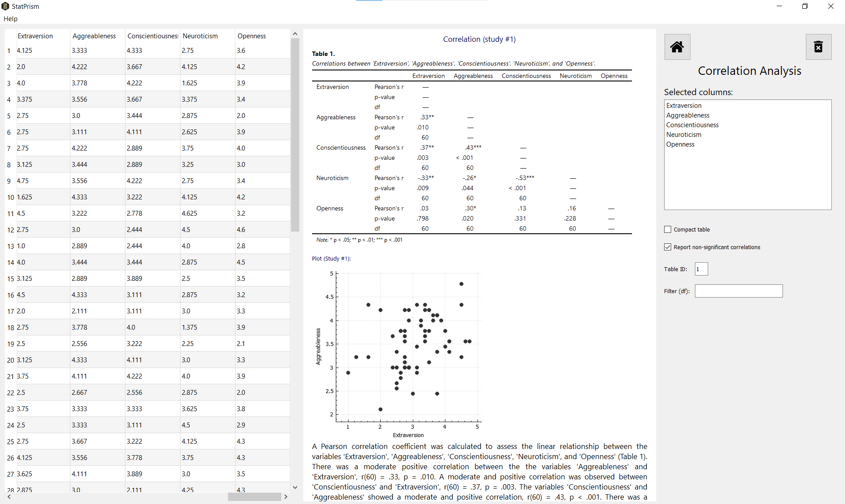
Task: Select Openness in Selected columns list
Action: coord(748,144)
